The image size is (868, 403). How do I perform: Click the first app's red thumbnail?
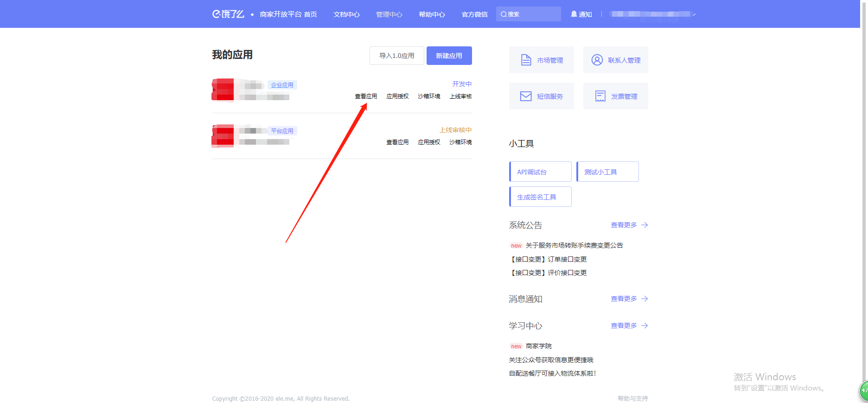(223, 90)
